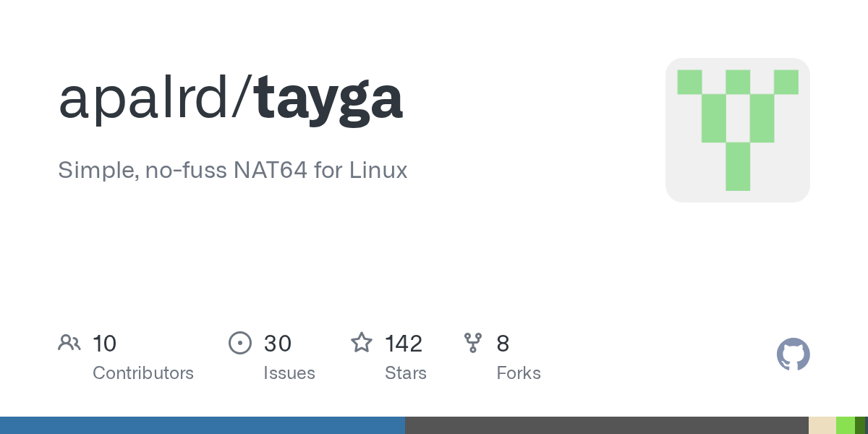The width and height of the screenshot is (868, 434).
Task: Click the GitHub Octocat logo
Action: pyautogui.click(x=793, y=354)
